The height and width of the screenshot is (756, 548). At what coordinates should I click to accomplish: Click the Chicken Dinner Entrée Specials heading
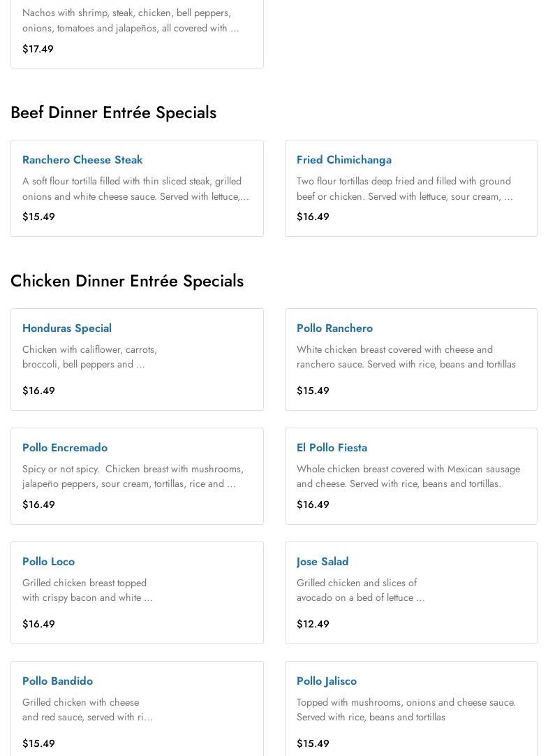point(127,281)
